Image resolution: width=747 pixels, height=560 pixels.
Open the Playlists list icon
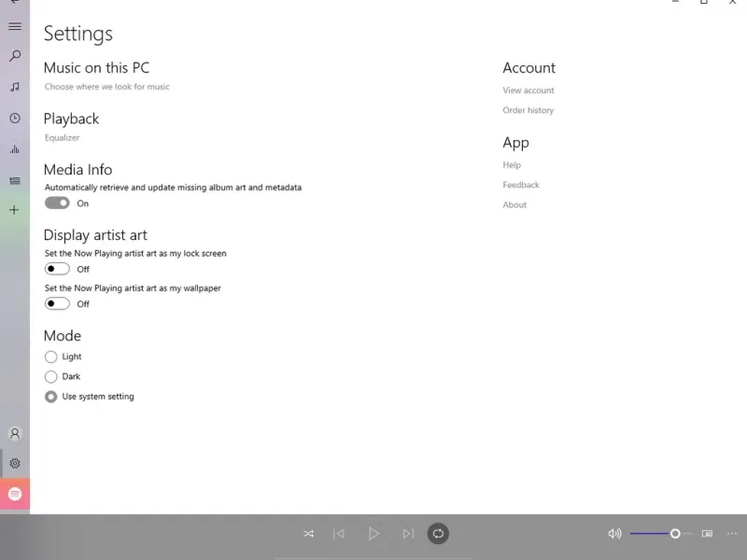(x=15, y=181)
